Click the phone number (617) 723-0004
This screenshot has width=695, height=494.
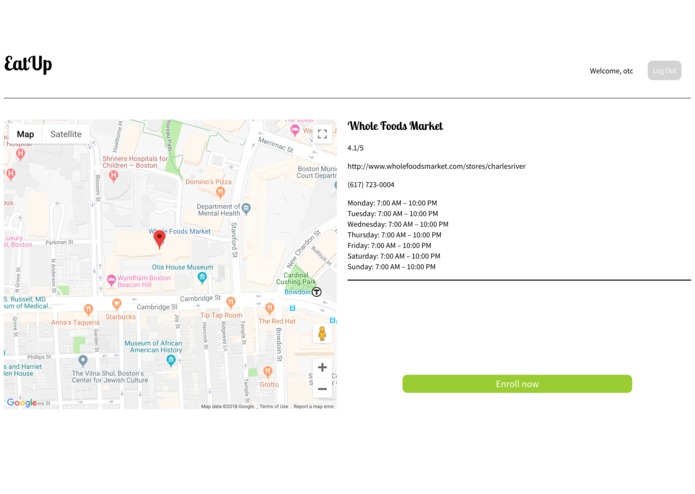click(x=371, y=185)
